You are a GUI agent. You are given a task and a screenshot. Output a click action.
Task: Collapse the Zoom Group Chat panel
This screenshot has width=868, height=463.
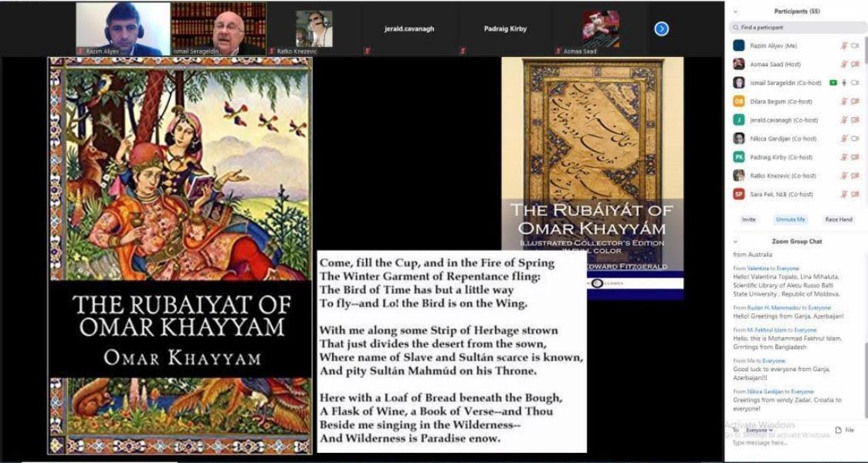pyautogui.click(x=734, y=241)
